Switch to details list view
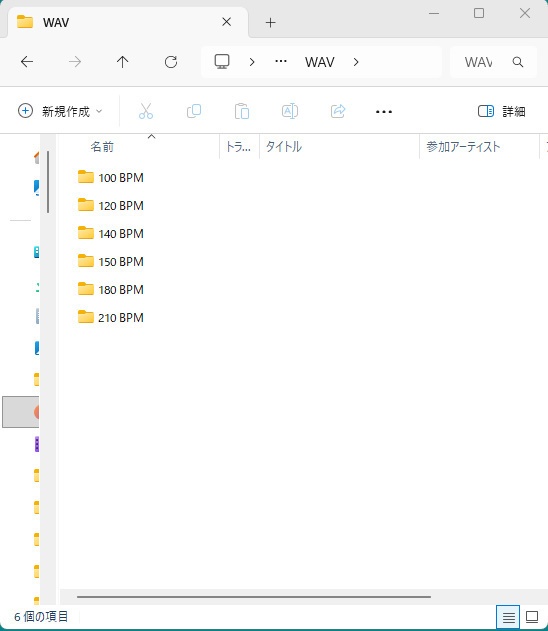The image size is (548, 631). 508,617
